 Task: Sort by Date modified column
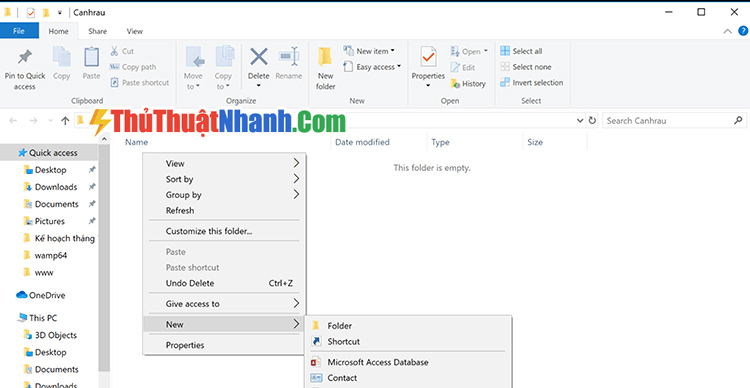363,142
